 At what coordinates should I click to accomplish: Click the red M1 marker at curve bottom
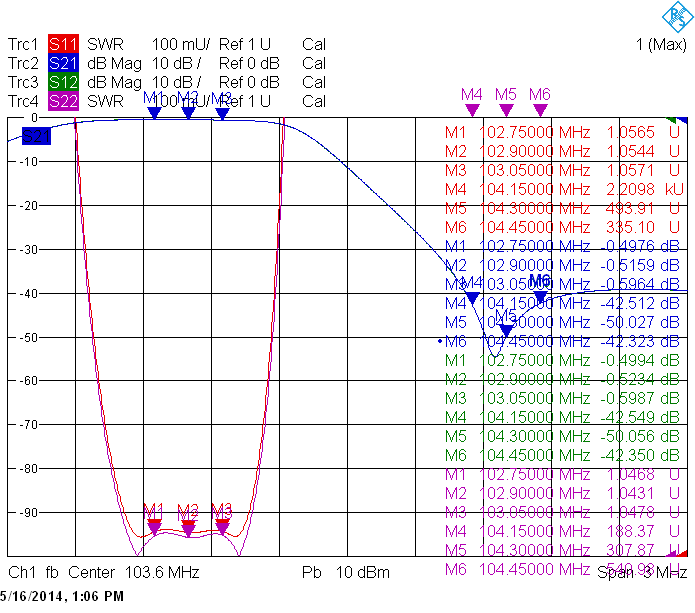[x=154, y=521]
